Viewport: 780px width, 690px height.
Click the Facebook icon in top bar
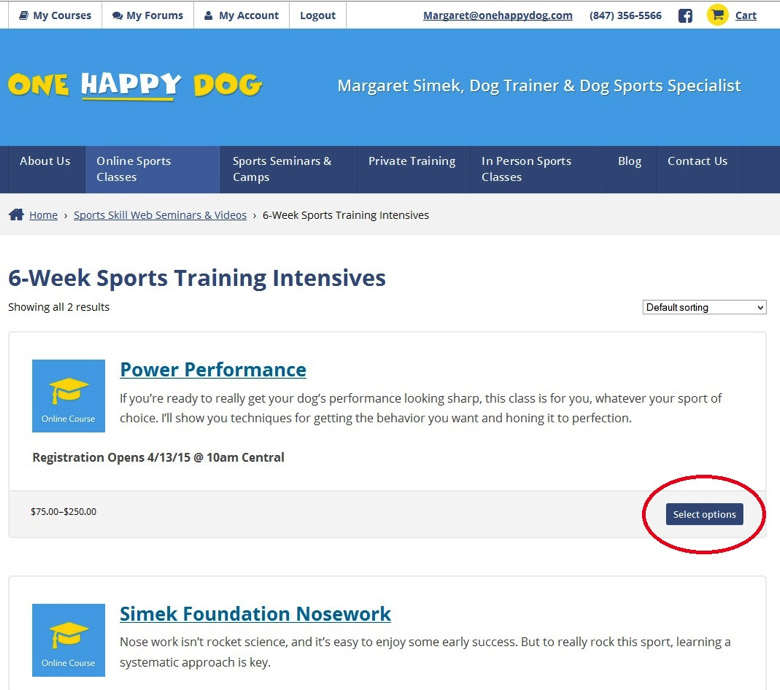pos(685,16)
